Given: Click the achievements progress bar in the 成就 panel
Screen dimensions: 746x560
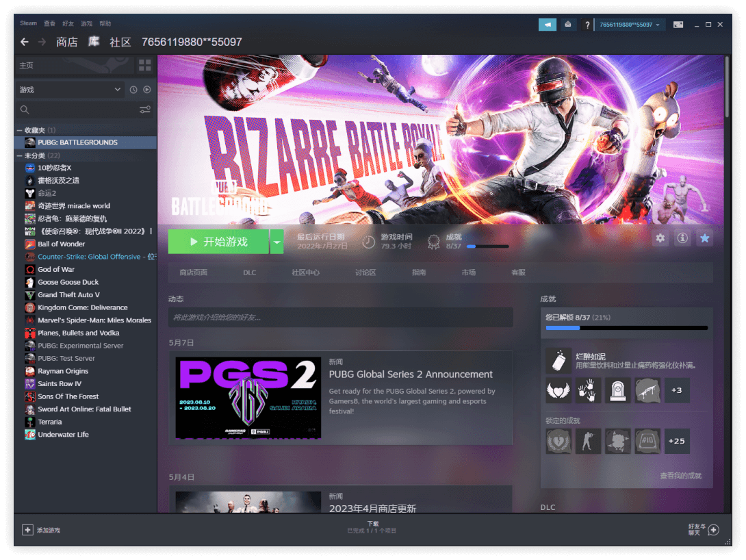Looking at the screenshot, I should pyautogui.click(x=626, y=328).
